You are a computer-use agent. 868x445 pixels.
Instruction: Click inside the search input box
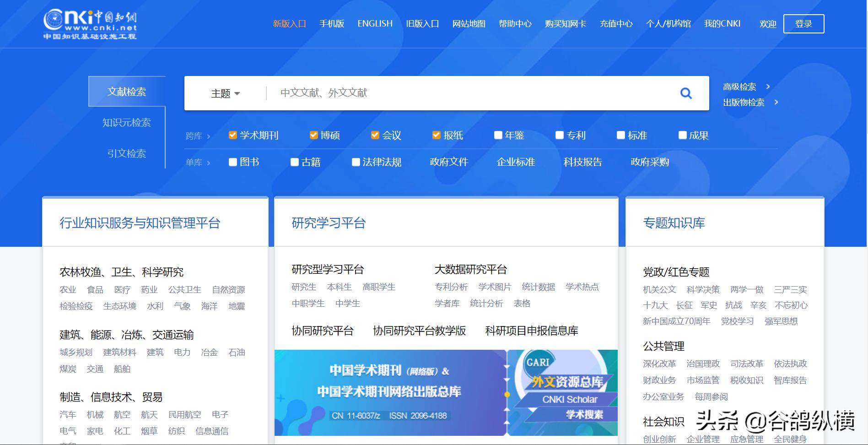[x=458, y=93]
